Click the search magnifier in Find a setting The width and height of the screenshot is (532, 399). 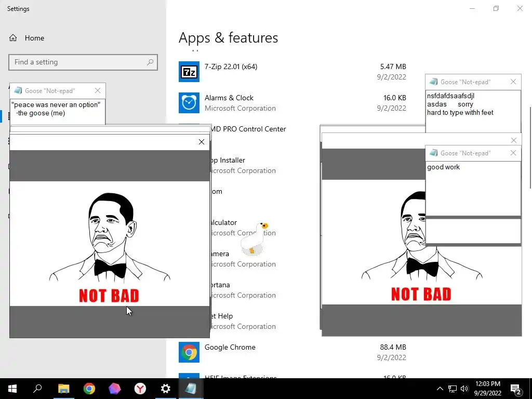tap(150, 62)
